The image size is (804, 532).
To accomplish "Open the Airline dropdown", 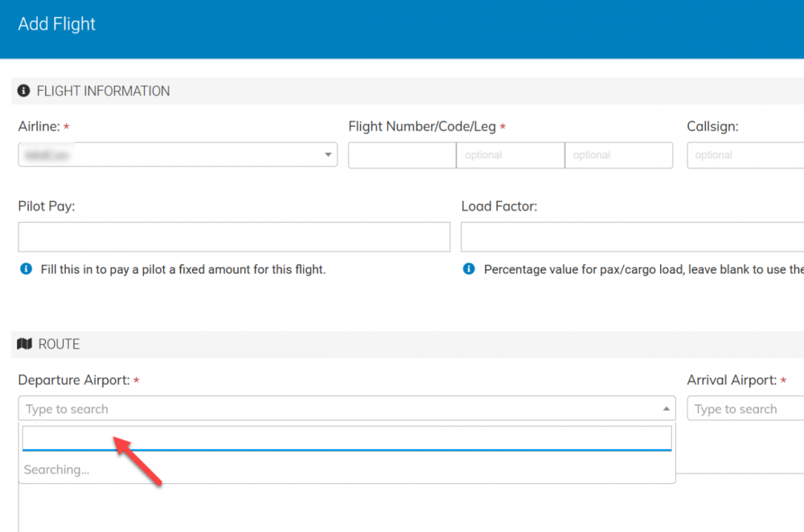I will click(x=177, y=154).
